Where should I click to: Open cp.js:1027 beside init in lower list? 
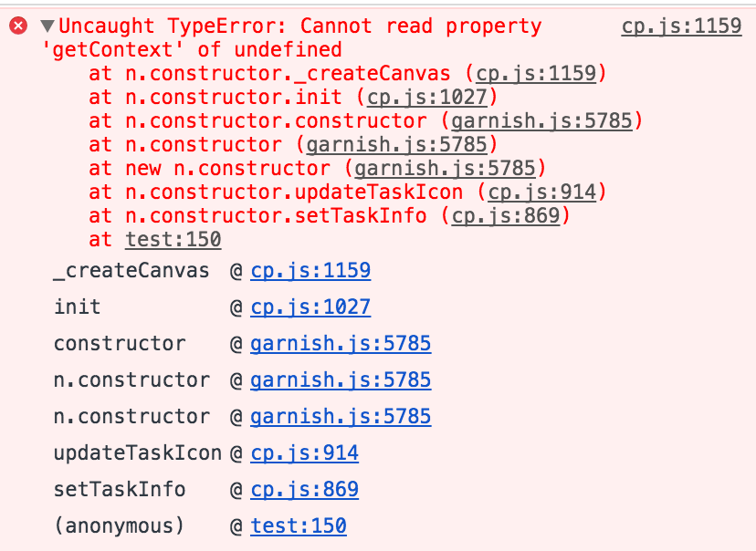click(x=310, y=307)
